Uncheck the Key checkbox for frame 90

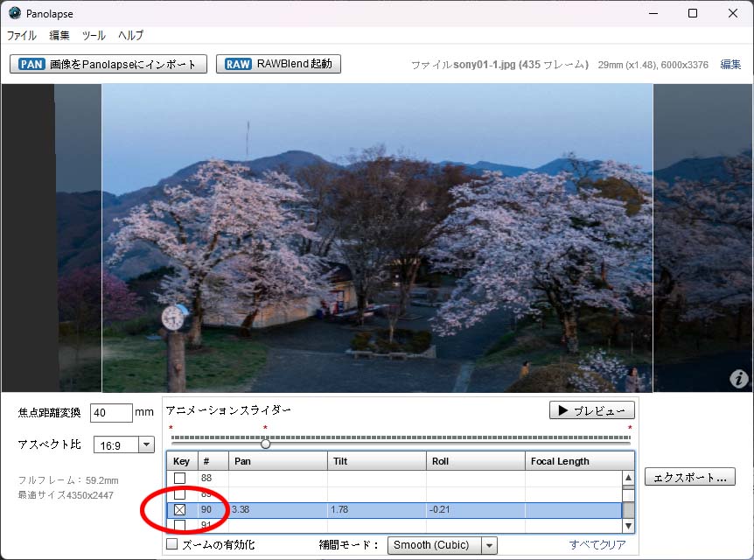pyautogui.click(x=179, y=509)
